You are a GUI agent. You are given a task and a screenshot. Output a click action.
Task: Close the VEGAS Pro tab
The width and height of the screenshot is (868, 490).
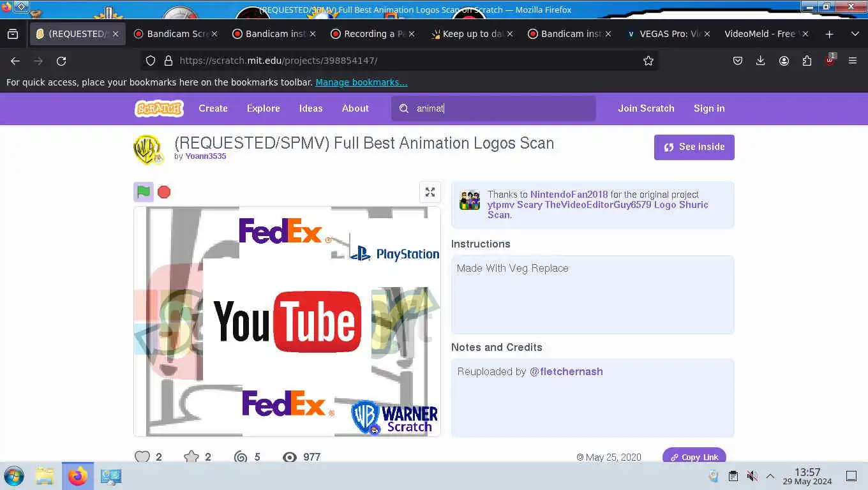(707, 34)
